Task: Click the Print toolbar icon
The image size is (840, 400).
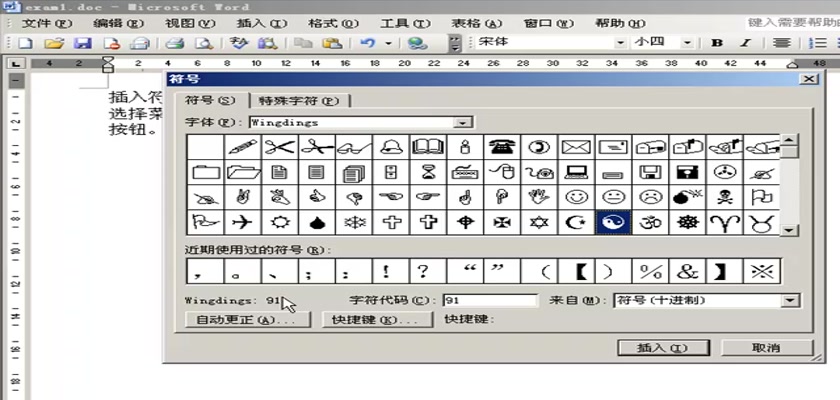Action: [x=175, y=43]
